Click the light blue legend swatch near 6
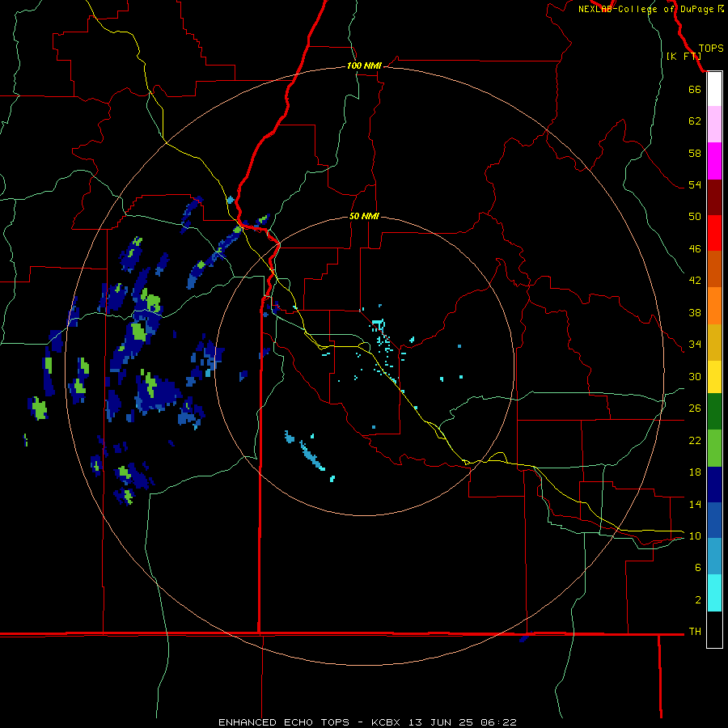728x728 pixels. (714, 557)
